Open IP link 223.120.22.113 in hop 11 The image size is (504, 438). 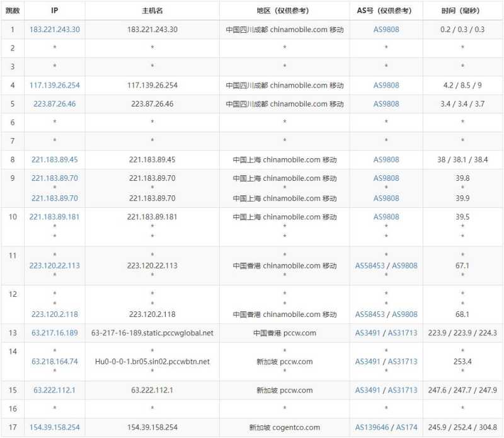[55, 265]
